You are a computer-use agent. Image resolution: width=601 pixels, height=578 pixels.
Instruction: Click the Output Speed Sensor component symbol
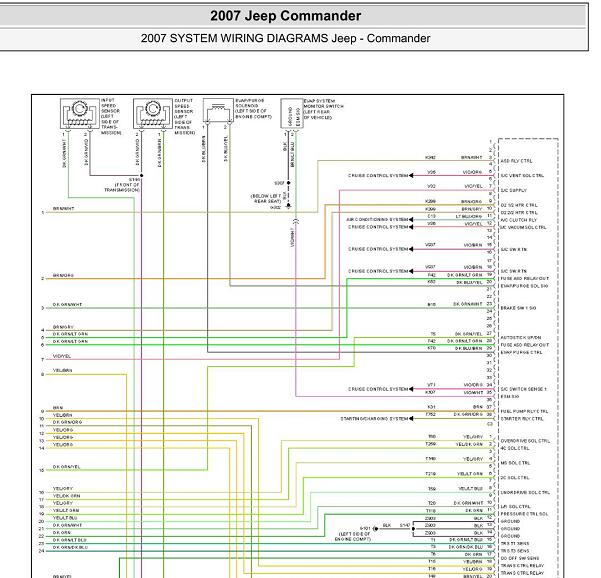tap(153, 113)
